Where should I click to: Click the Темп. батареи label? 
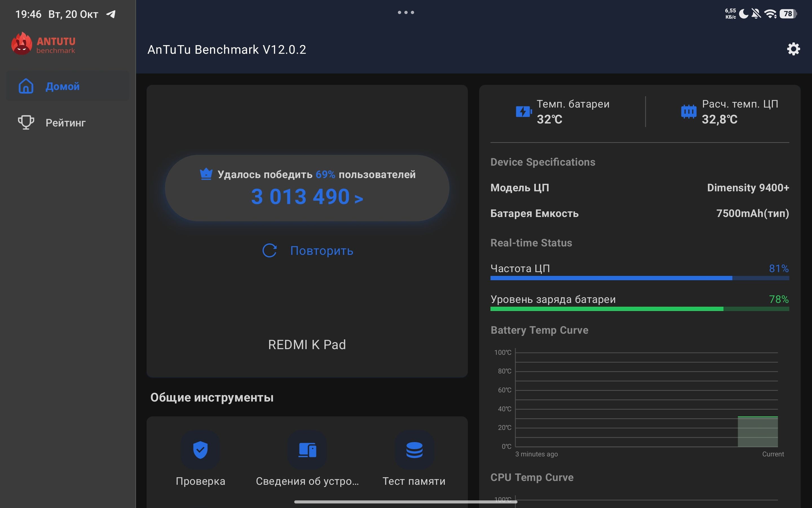[x=573, y=104]
